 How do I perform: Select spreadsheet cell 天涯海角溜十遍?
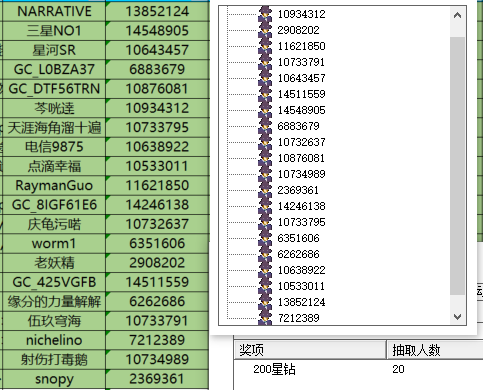click(54, 128)
